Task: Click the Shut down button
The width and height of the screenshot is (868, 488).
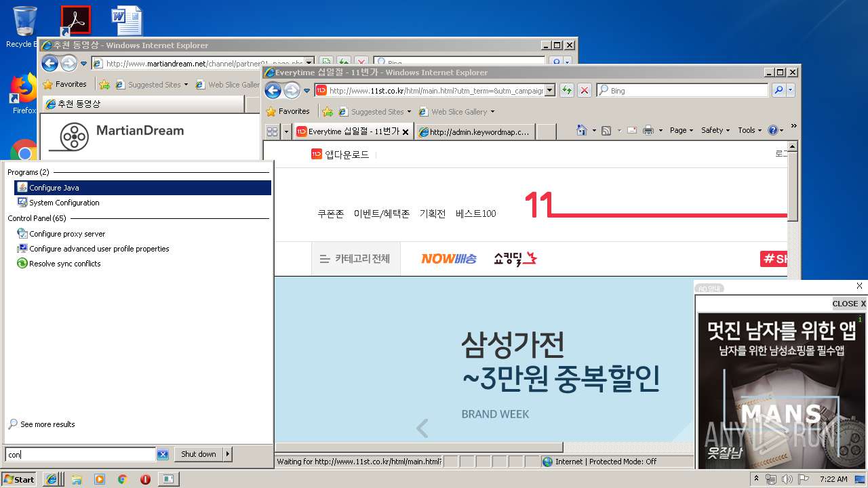Action: tap(198, 454)
